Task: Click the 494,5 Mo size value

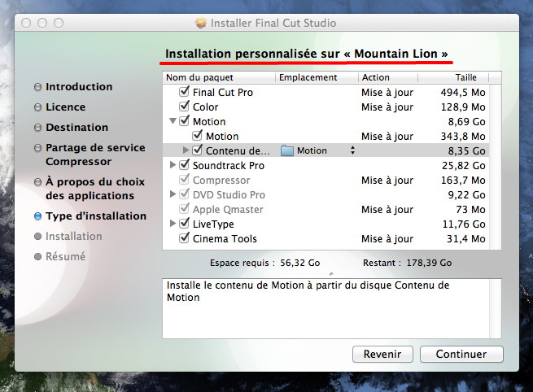Action: pyautogui.click(x=463, y=93)
